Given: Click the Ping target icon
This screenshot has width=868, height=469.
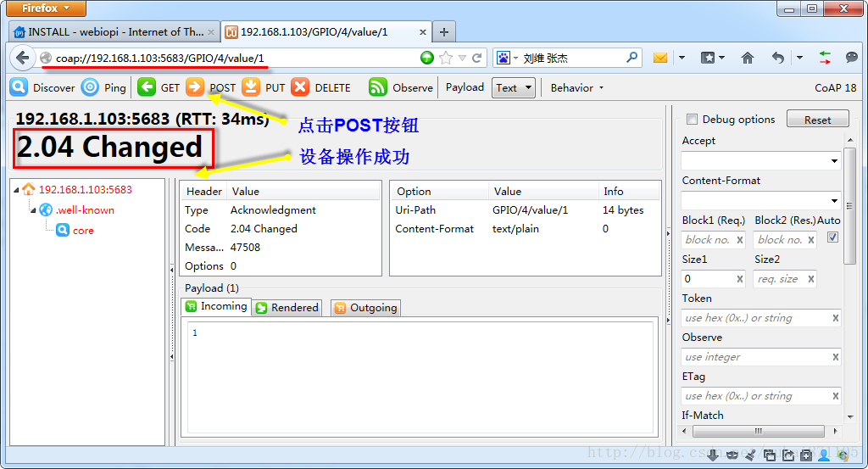Looking at the screenshot, I should (90, 87).
